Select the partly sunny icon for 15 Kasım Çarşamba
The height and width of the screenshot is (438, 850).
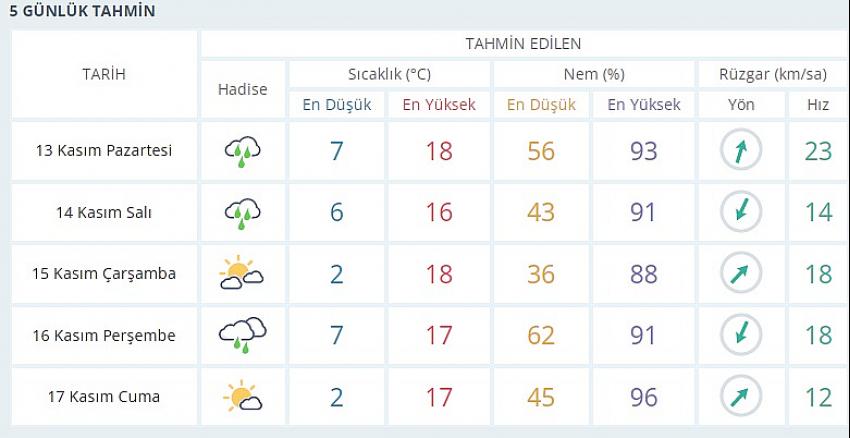[x=242, y=274]
